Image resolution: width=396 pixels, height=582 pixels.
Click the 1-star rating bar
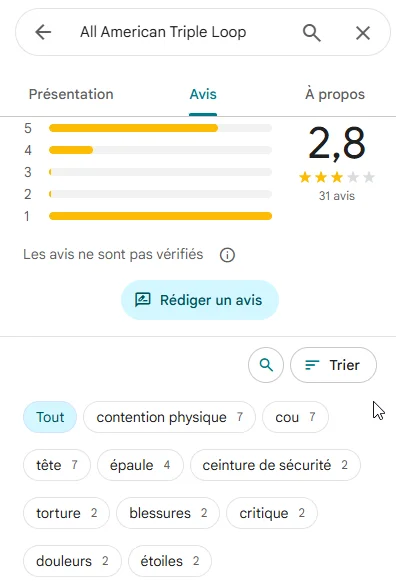(160, 216)
